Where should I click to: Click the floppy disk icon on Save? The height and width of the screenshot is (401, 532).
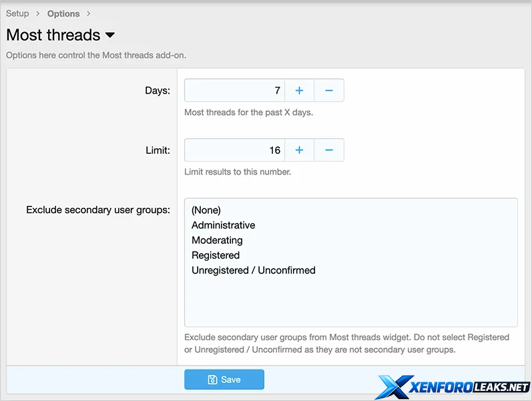212,380
